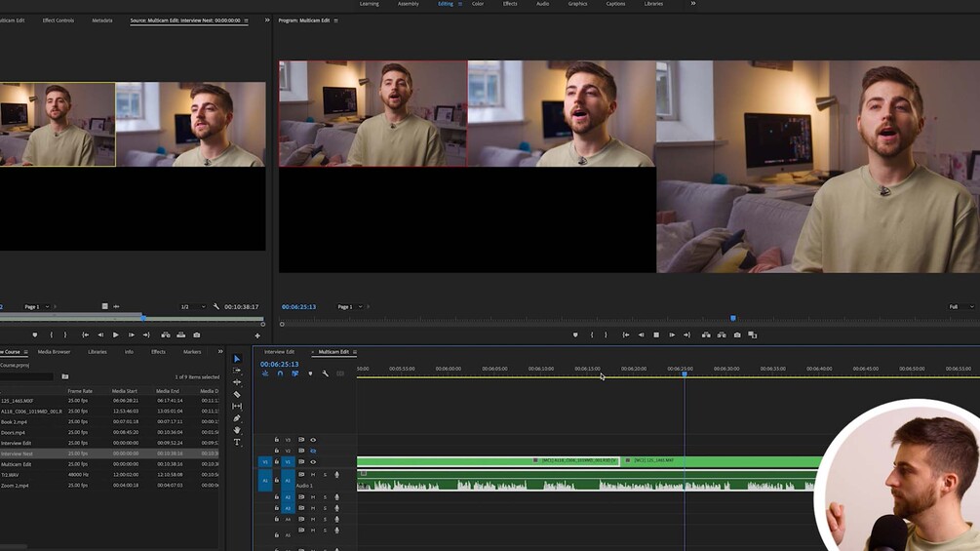Viewport: 980px width, 551px height.
Task: Solo audio track A1
Action: coord(325,475)
